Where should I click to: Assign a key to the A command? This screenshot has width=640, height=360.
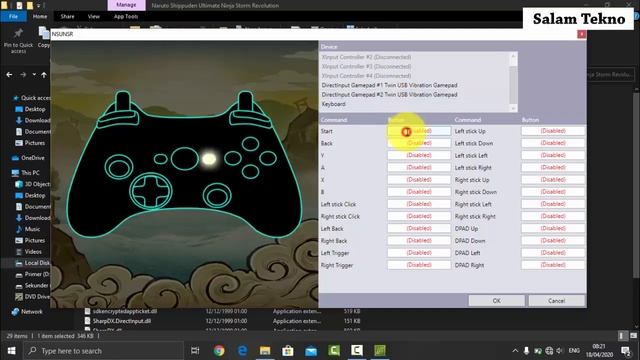click(x=419, y=167)
